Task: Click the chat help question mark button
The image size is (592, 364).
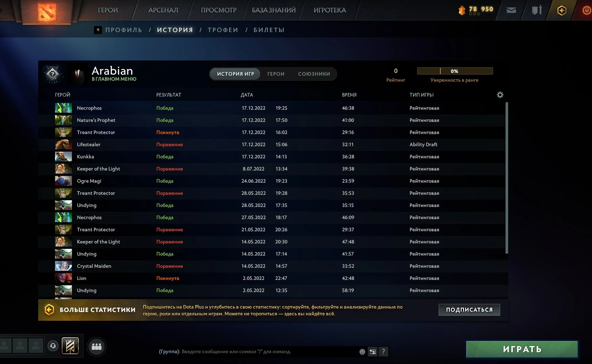Action: click(x=383, y=352)
